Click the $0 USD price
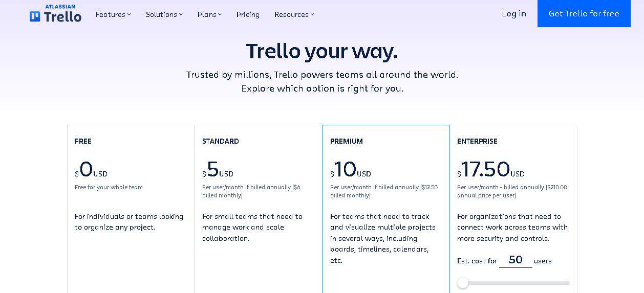Viewport: 644px width, 293px height. [91, 170]
